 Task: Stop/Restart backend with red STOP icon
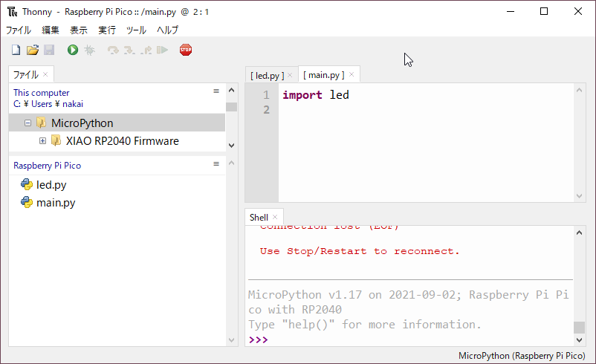(x=186, y=50)
